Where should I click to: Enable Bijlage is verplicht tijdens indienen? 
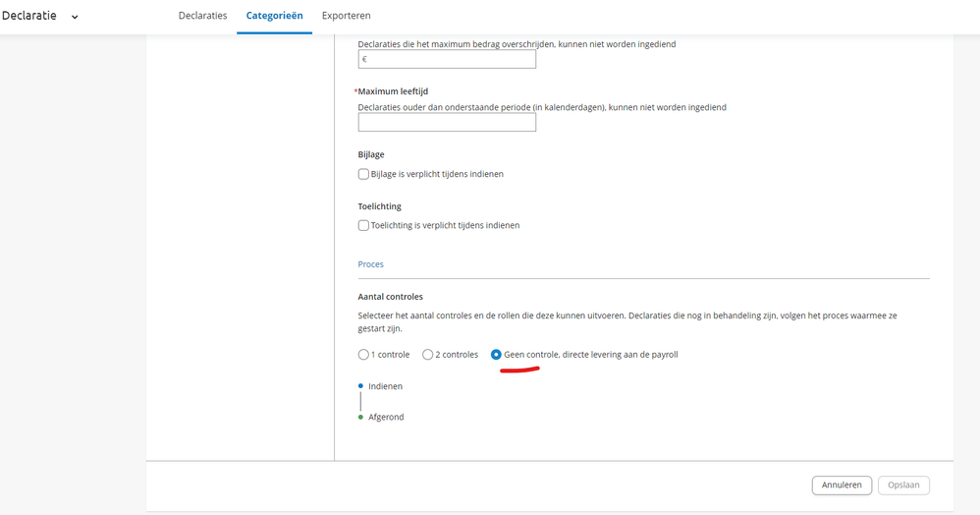coord(363,174)
